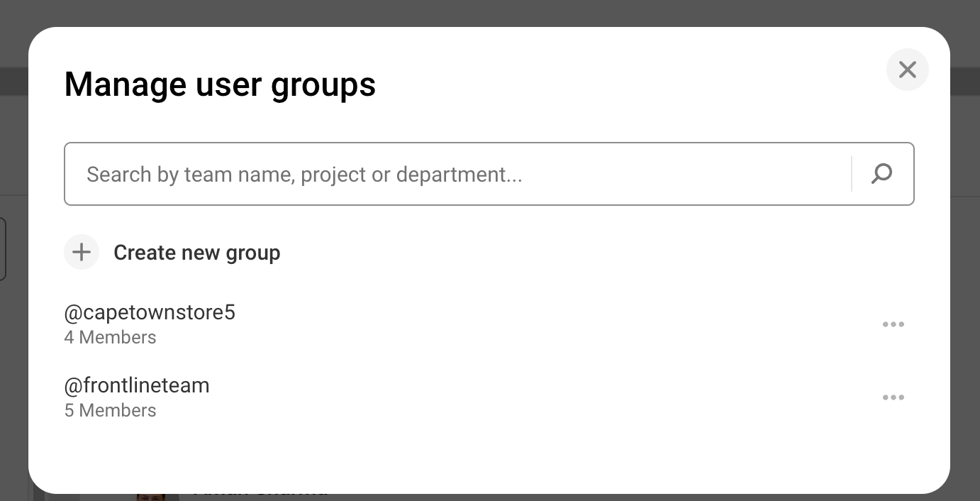
Task: Click the dimmed backdrop above the dialog
Action: (489, 13)
